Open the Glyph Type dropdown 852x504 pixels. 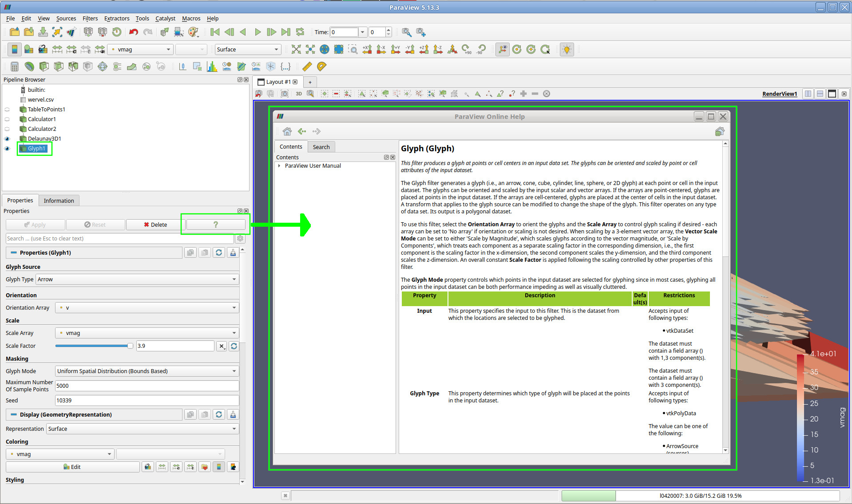pos(137,279)
